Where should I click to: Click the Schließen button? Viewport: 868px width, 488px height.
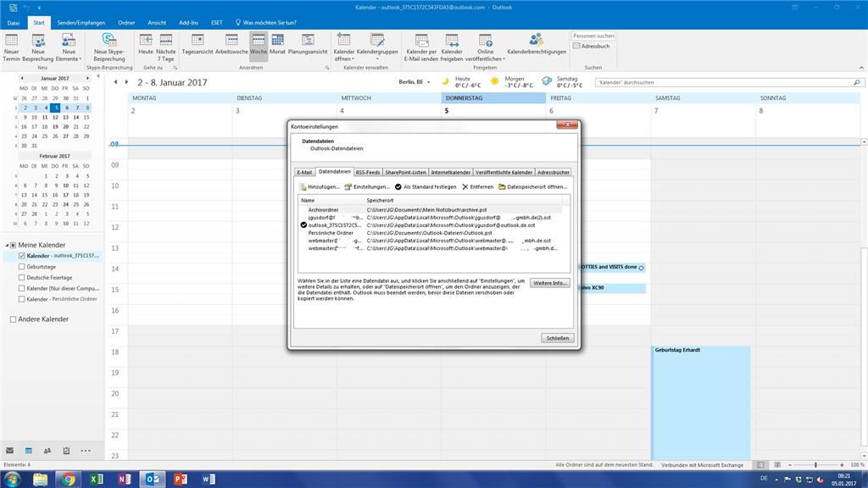click(558, 338)
